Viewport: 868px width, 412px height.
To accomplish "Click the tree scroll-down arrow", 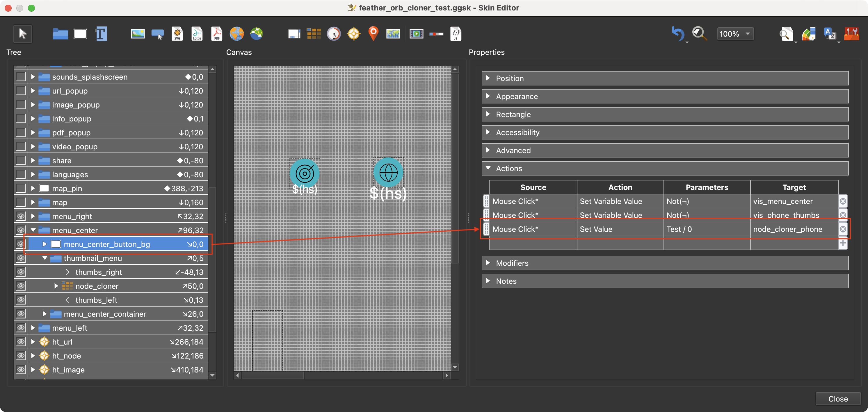I will point(212,375).
